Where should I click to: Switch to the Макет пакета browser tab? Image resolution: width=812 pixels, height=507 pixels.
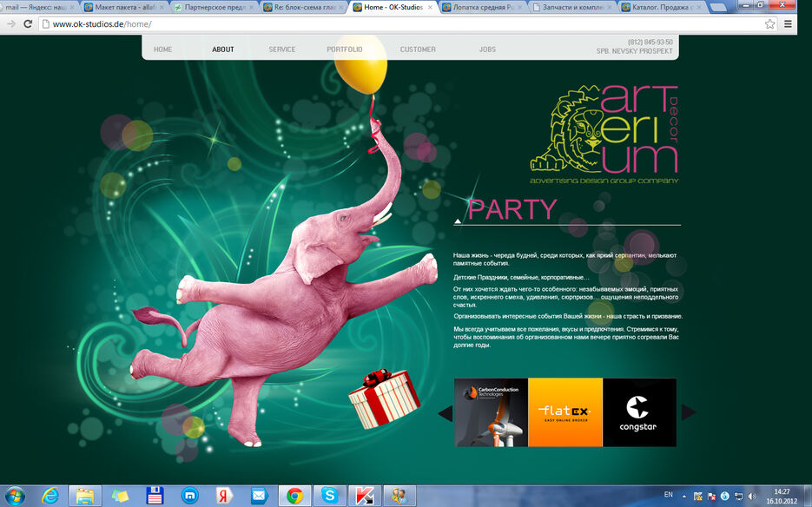pos(124,7)
